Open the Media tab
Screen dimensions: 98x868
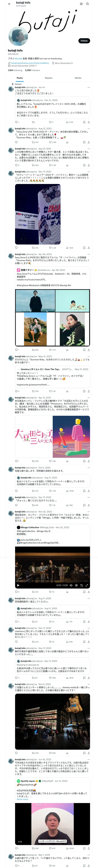(x=78, y=78)
